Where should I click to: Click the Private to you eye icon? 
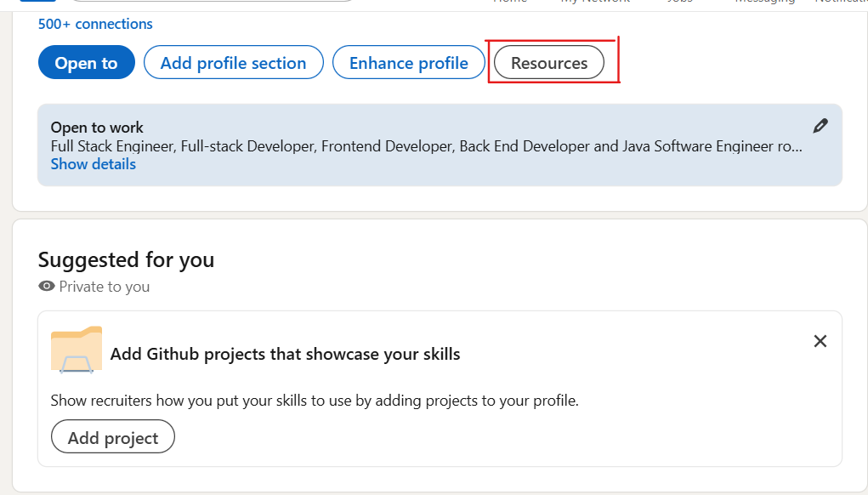coord(47,287)
